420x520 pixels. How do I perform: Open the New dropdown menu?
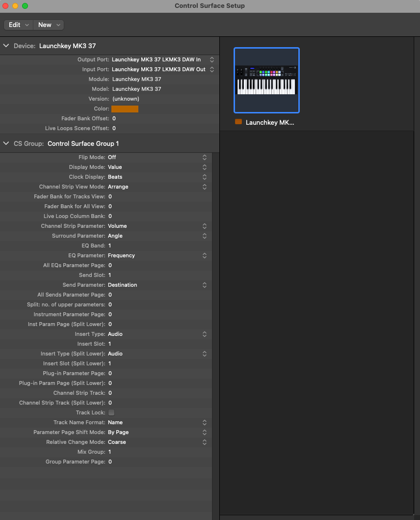[x=49, y=25]
